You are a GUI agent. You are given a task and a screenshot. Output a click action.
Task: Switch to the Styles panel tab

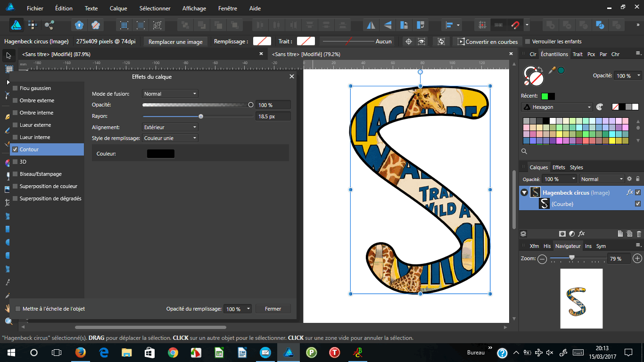tap(576, 167)
